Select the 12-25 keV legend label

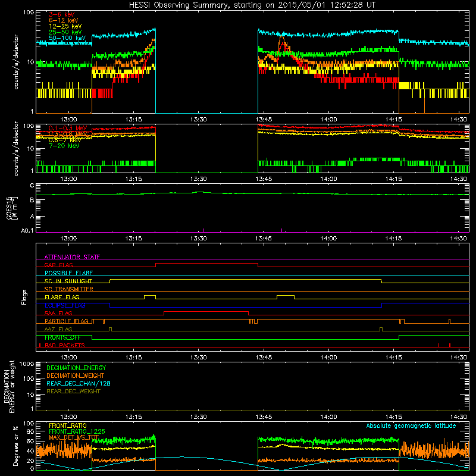(x=65, y=26)
